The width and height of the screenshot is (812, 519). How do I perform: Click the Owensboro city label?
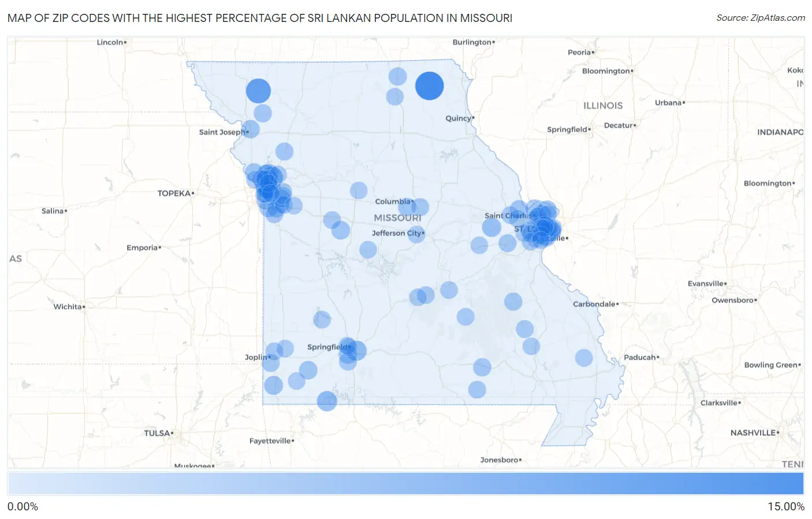click(x=733, y=300)
